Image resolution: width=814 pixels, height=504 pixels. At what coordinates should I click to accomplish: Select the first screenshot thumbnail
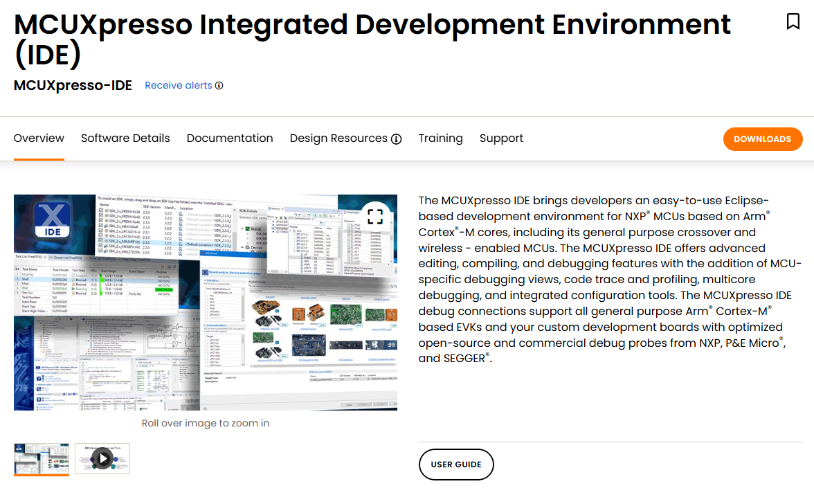point(42,459)
